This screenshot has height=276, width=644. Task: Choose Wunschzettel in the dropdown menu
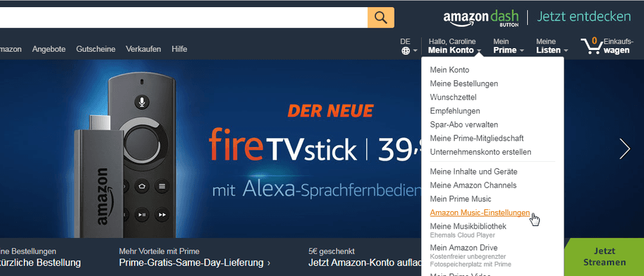click(453, 97)
